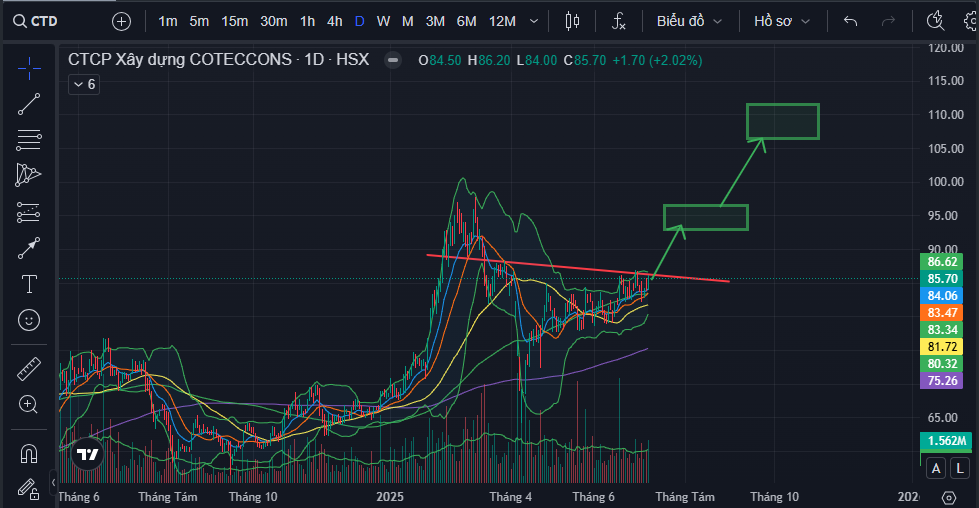
Task: Select the 1h interval
Action: point(307,21)
